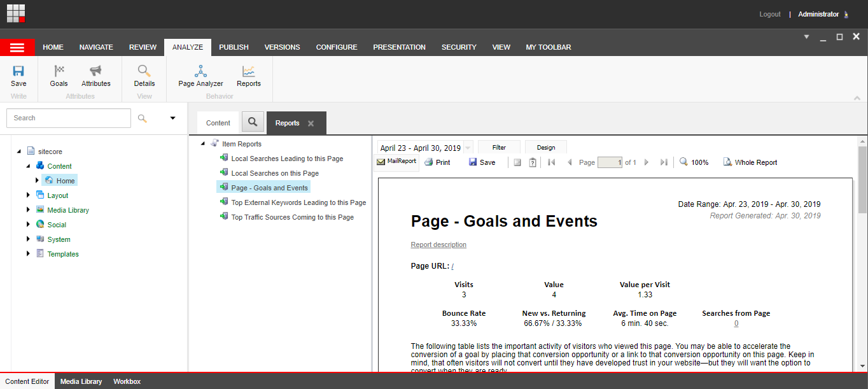868x389 pixels.
Task: Click the Sitecore hamburger menu button
Action: tap(17, 48)
